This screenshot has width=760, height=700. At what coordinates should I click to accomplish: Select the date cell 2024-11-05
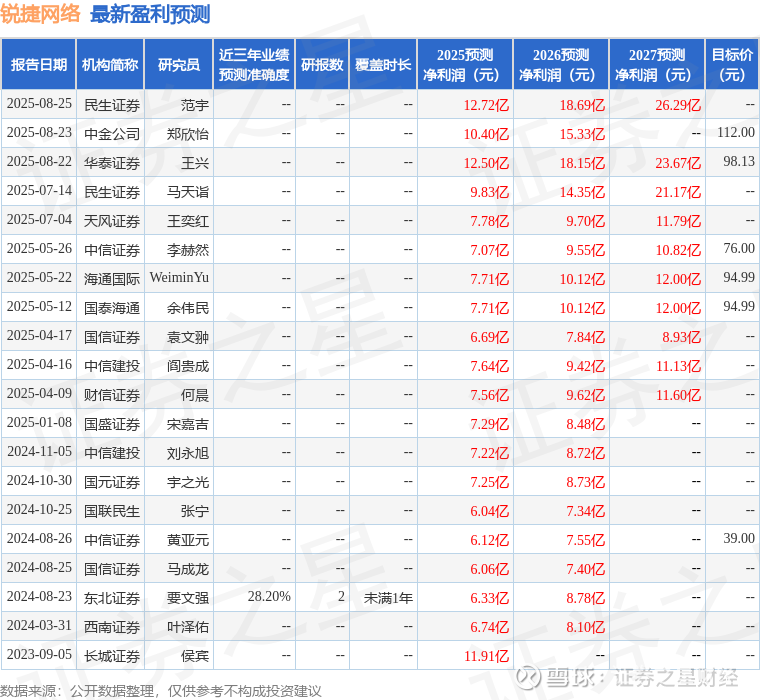click(x=39, y=451)
